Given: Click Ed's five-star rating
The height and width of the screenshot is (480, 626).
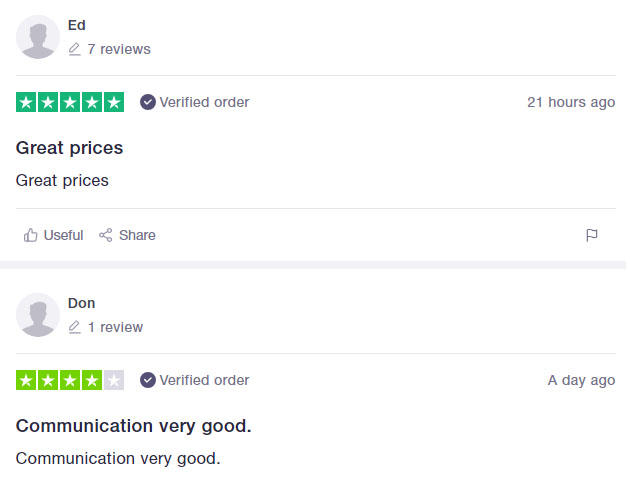Looking at the screenshot, I should coord(70,102).
